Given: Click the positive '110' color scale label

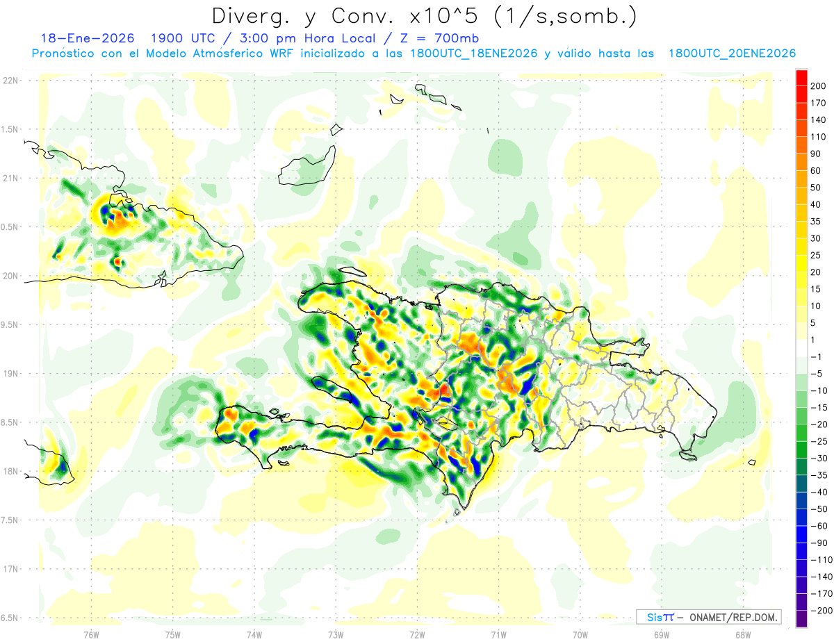Looking at the screenshot, I should click(x=819, y=137).
